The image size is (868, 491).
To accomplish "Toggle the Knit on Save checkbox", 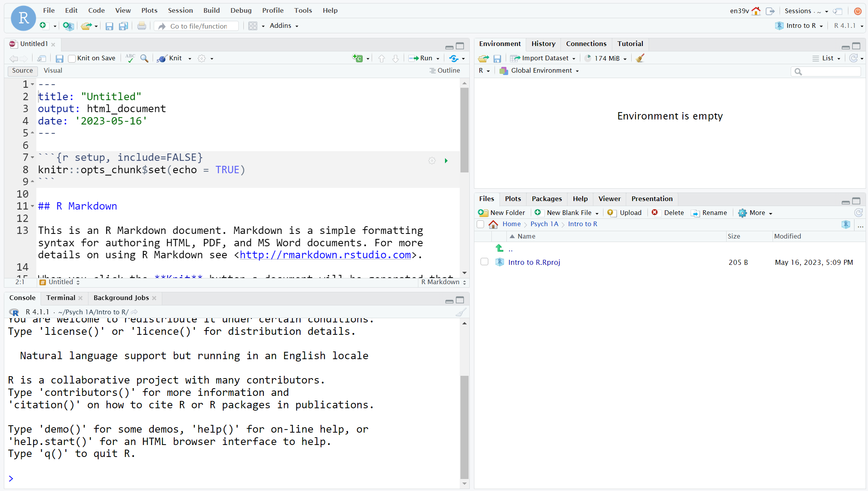I will pos(72,58).
